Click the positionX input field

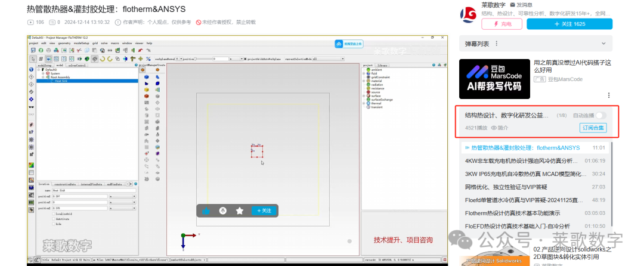[x=80, y=196]
